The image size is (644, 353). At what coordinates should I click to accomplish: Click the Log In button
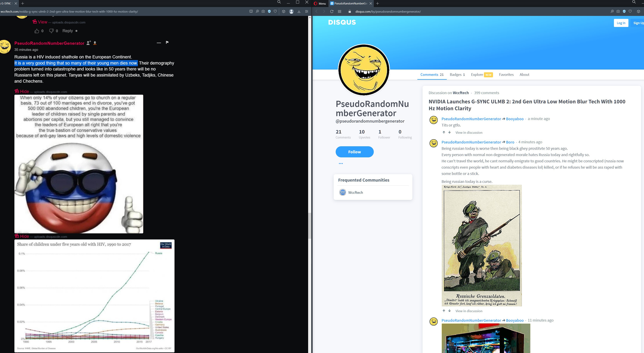click(621, 23)
